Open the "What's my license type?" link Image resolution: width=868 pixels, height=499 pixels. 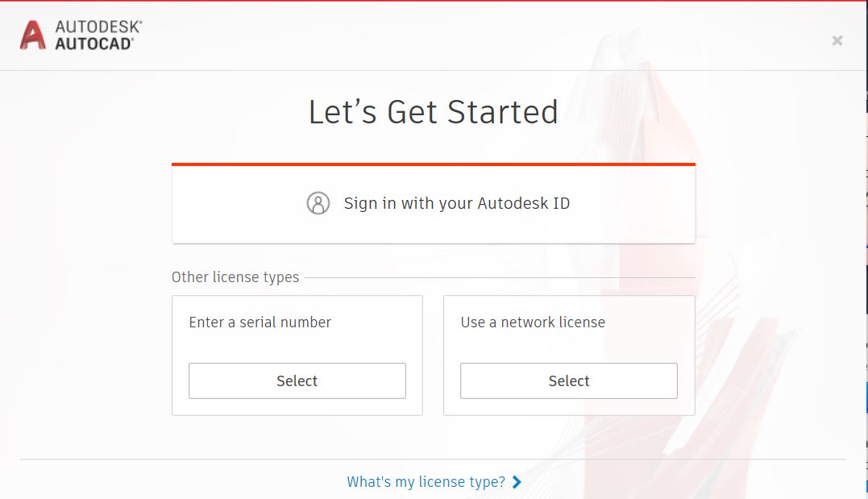pyautogui.click(x=424, y=482)
